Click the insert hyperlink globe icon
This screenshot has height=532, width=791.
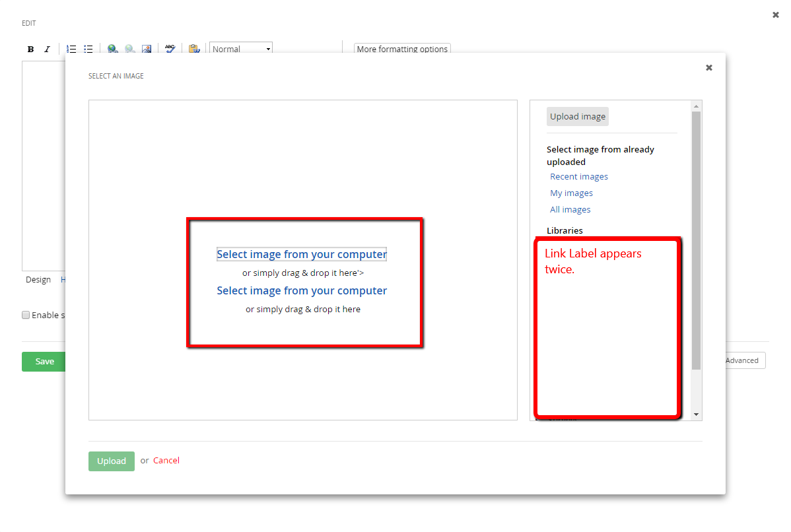[x=112, y=49]
